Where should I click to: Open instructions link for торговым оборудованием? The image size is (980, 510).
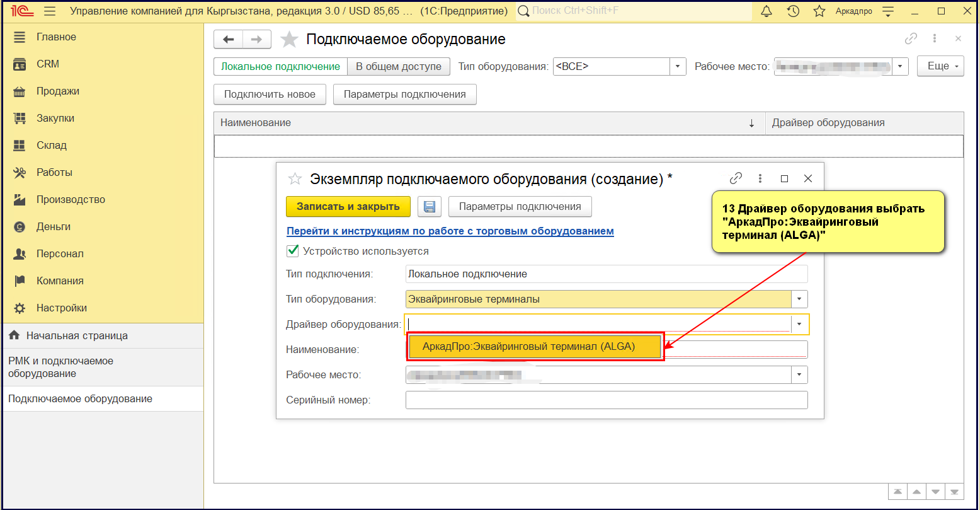450,231
